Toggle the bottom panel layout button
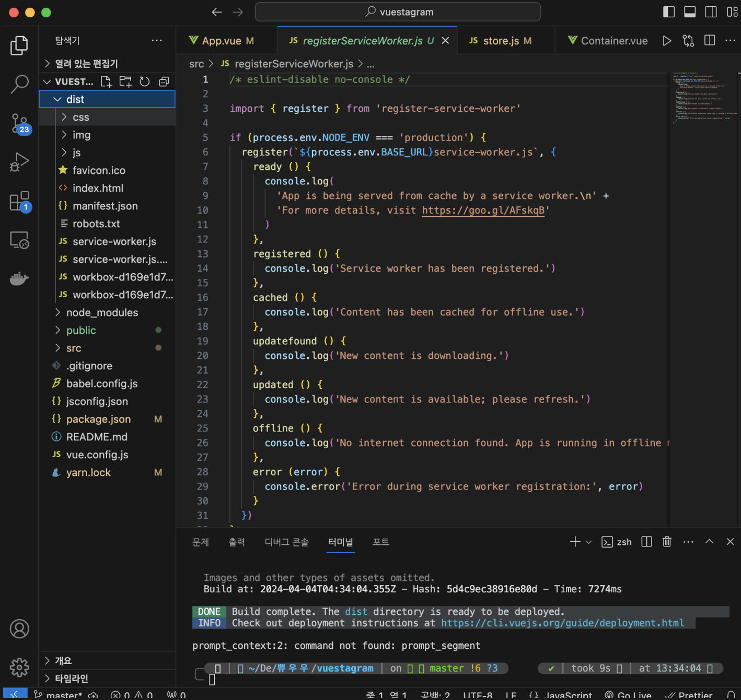Screen dimensions: 741x700 coord(690,12)
